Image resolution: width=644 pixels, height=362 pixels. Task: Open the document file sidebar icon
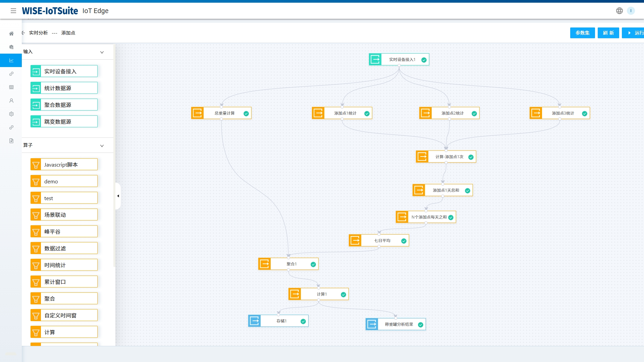(x=11, y=141)
